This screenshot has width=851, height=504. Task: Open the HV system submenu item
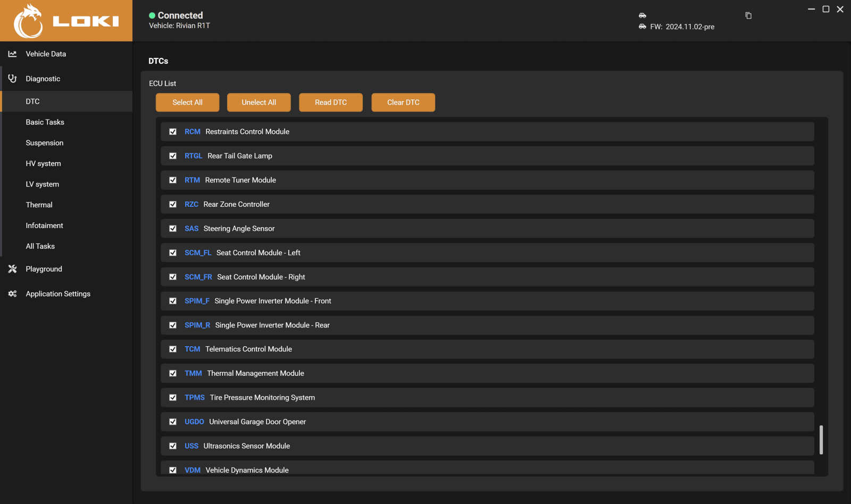(x=43, y=164)
